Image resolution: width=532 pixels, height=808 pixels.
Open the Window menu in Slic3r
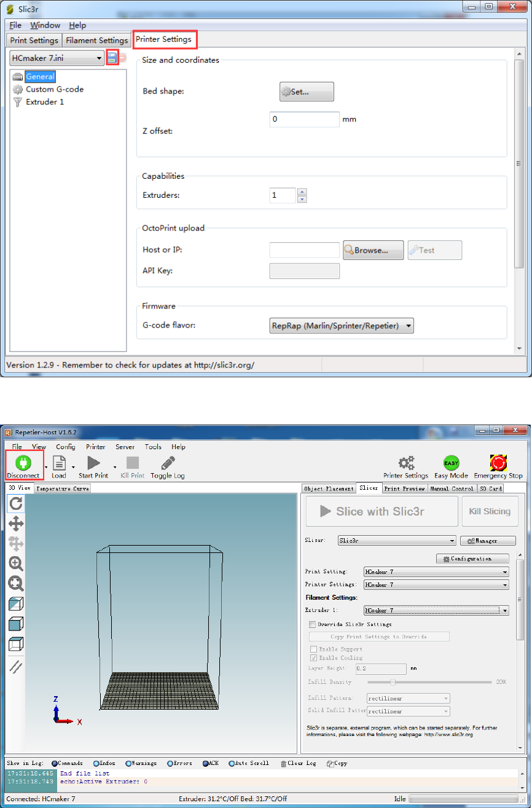click(45, 25)
